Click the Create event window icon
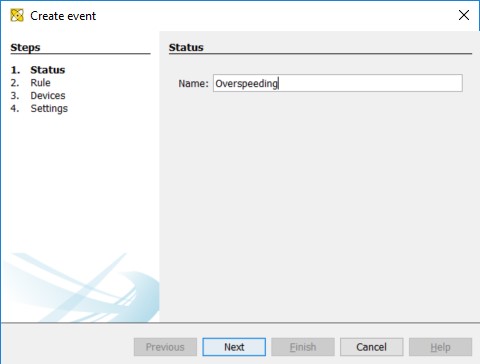The height and width of the screenshot is (364, 480). (17, 15)
